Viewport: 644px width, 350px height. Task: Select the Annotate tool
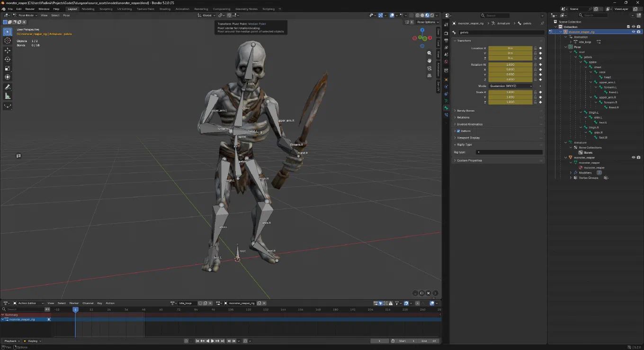[8, 87]
